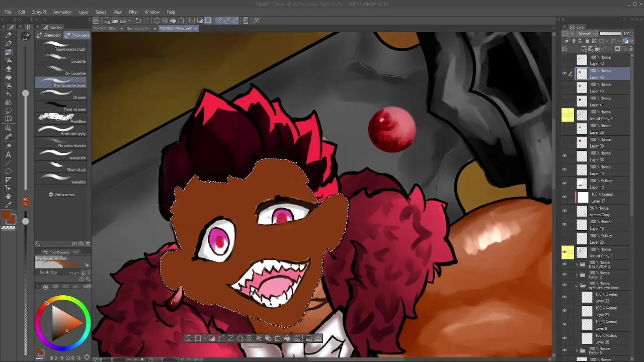
Task: Select the Text tool
Action: (9, 154)
